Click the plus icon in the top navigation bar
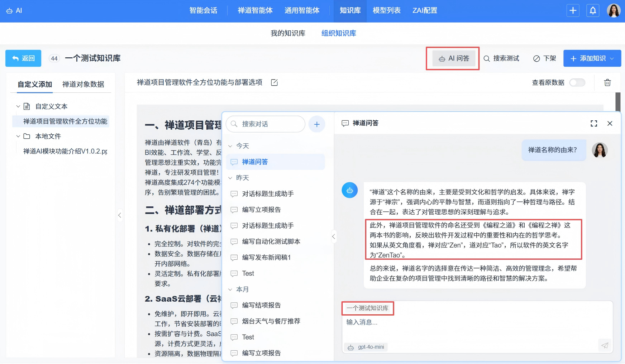The width and height of the screenshot is (625, 364). click(x=573, y=10)
